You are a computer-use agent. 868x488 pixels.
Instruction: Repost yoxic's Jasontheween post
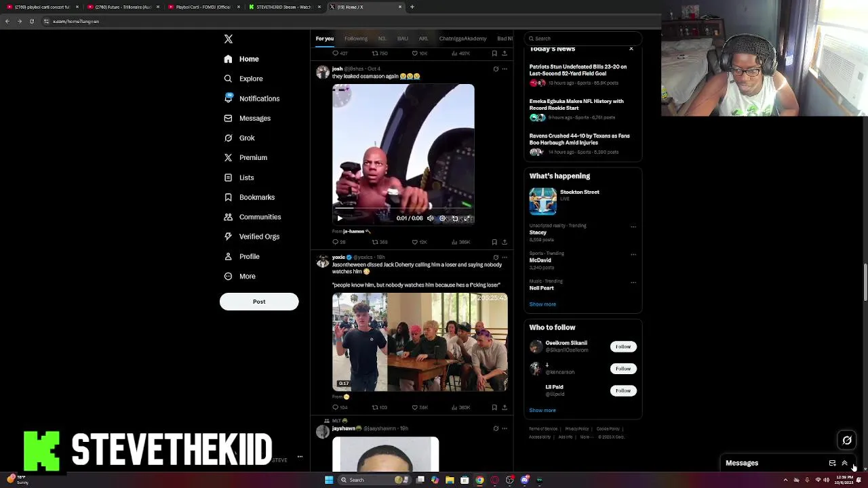tap(375, 407)
